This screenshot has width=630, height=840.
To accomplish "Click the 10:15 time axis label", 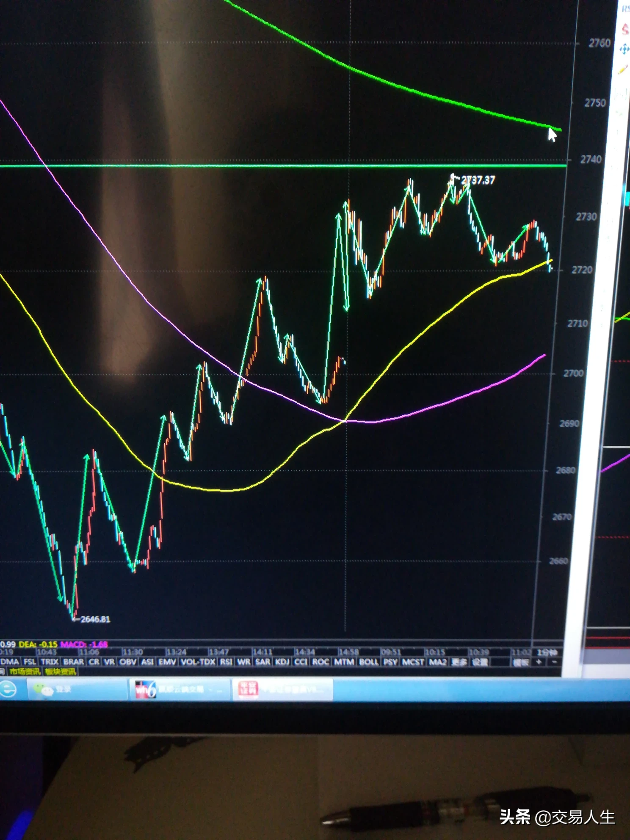I will click(x=434, y=652).
